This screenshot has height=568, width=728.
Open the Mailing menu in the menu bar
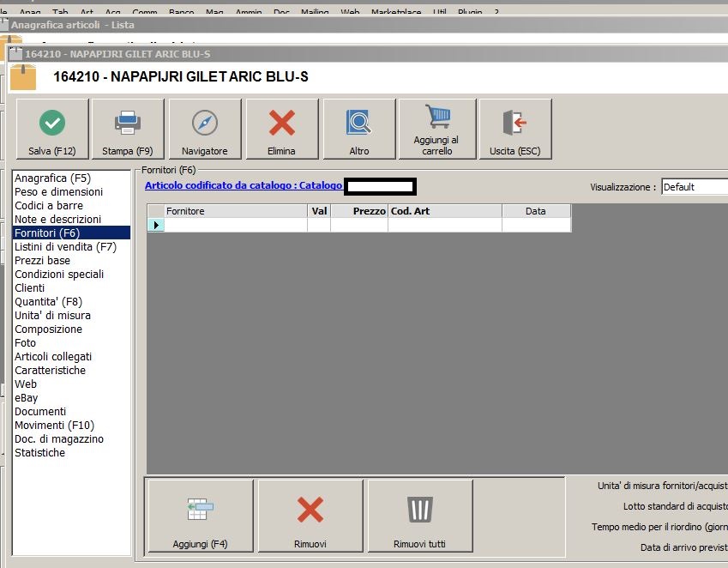(315, 11)
